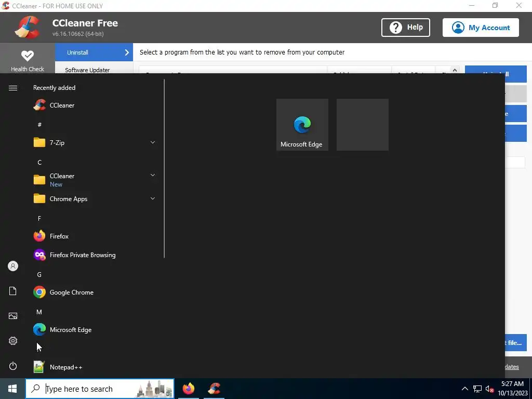Jump to letter F section header

coord(39,219)
